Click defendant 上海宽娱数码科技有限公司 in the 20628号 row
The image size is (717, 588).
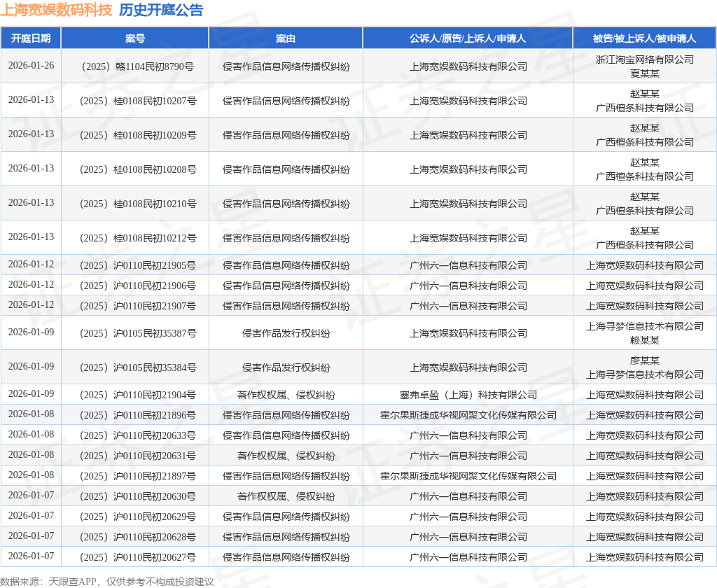pyautogui.click(x=645, y=537)
